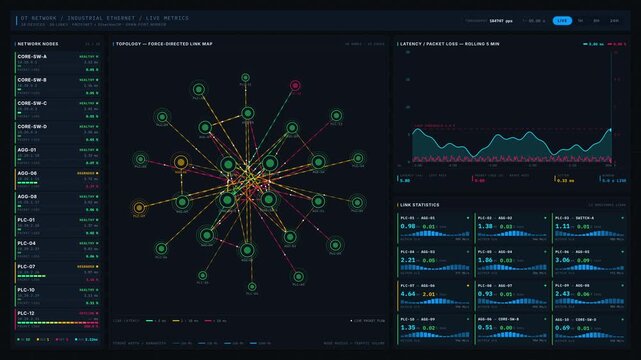Select the PLC-04 node row
Viewport: 641px width, 360px height.
[x=57, y=249]
